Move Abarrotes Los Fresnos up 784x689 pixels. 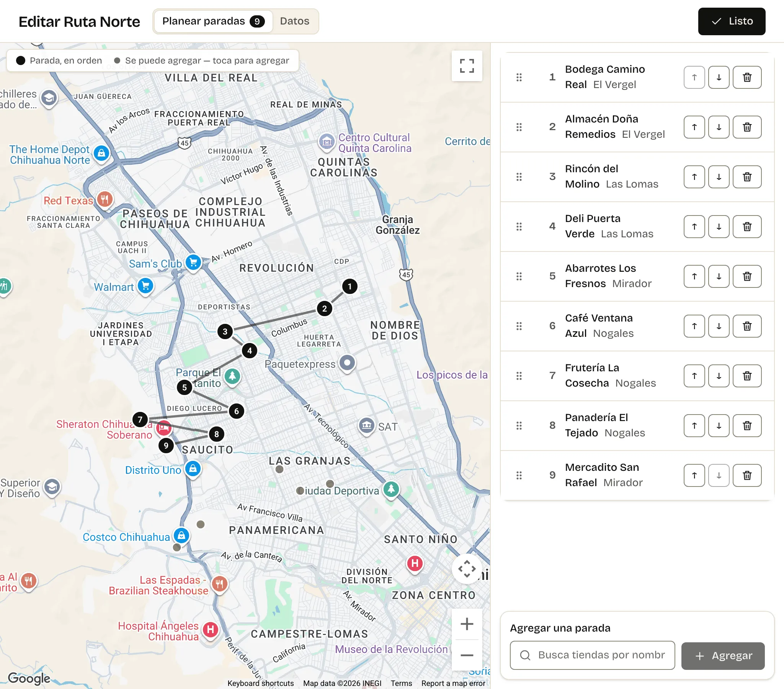pyautogui.click(x=694, y=276)
